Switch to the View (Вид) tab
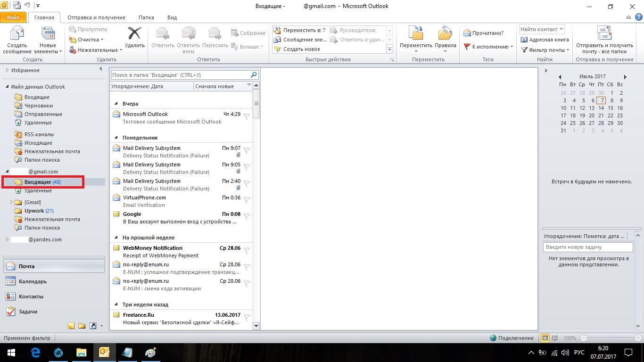 (172, 17)
